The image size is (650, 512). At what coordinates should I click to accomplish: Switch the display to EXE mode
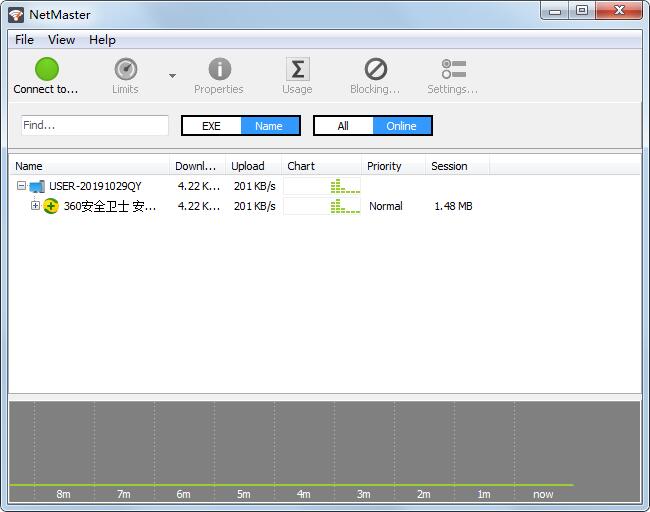(211, 126)
